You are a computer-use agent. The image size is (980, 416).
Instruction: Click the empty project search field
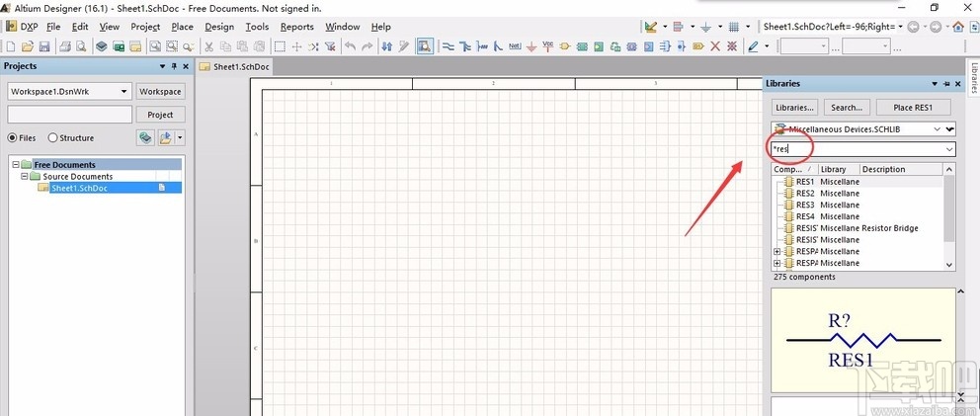[x=70, y=115]
